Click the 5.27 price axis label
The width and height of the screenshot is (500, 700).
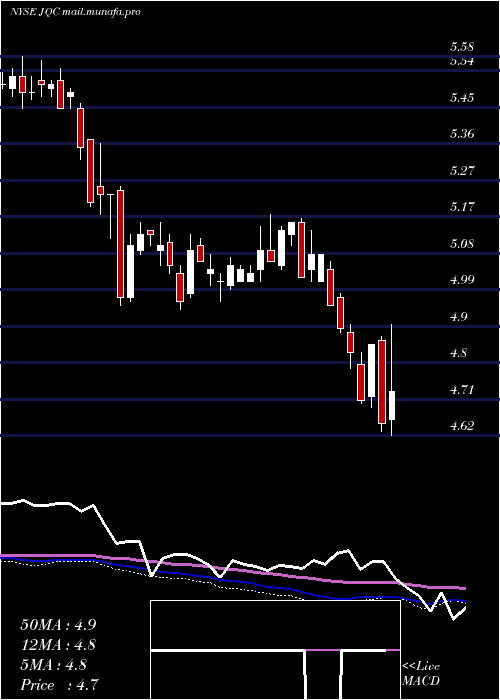[x=462, y=170]
